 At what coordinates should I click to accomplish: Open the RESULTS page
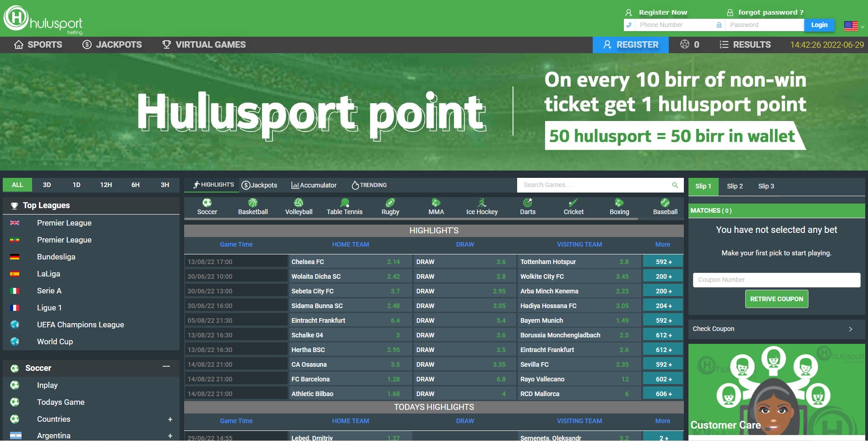[745, 44]
